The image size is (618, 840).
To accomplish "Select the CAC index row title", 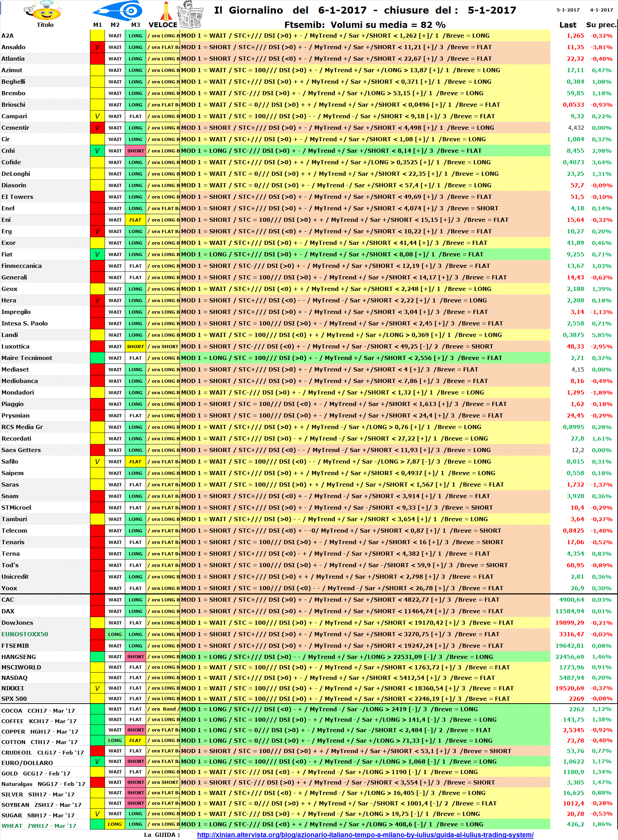I will pos(45,600).
